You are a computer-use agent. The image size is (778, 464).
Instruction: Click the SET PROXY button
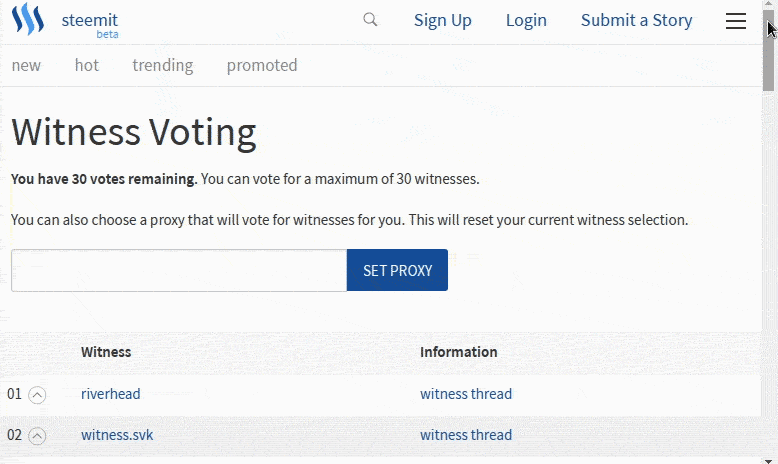397,270
